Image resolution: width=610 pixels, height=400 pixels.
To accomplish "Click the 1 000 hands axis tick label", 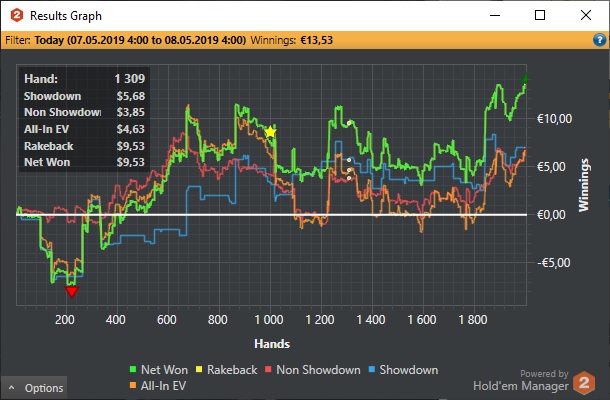I will pyautogui.click(x=269, y=320).
